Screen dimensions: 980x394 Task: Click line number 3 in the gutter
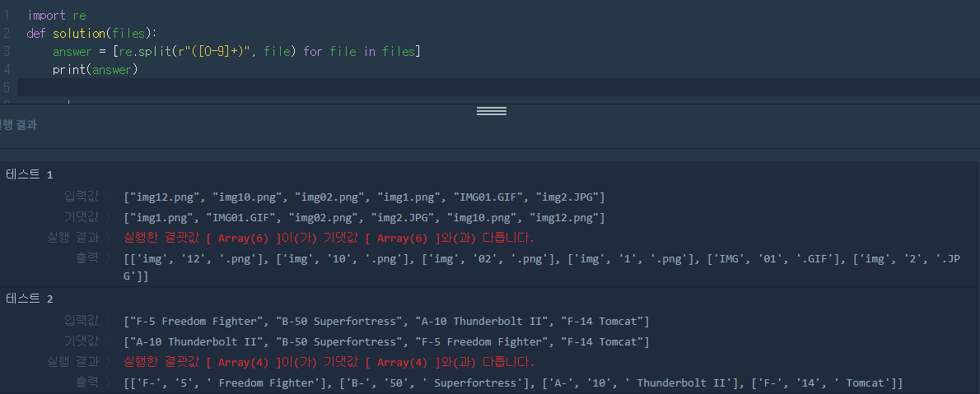[x=7, y=51]
